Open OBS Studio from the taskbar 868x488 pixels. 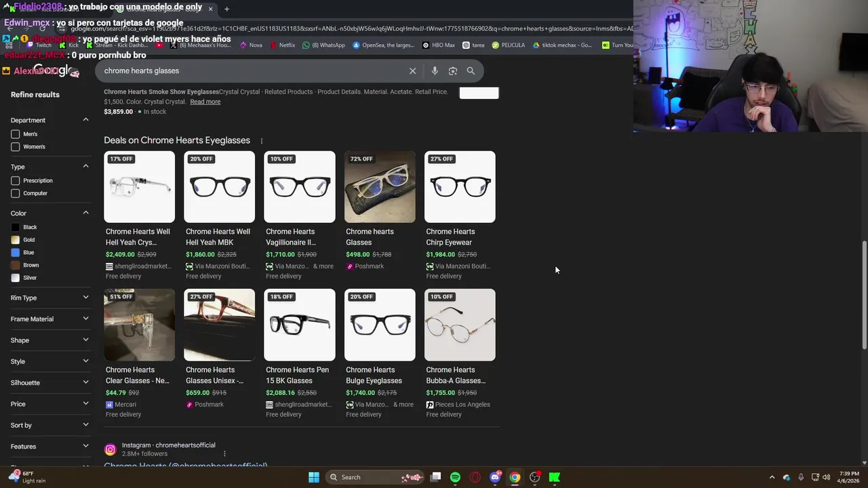pyautogui.click(x=535, y=477)
